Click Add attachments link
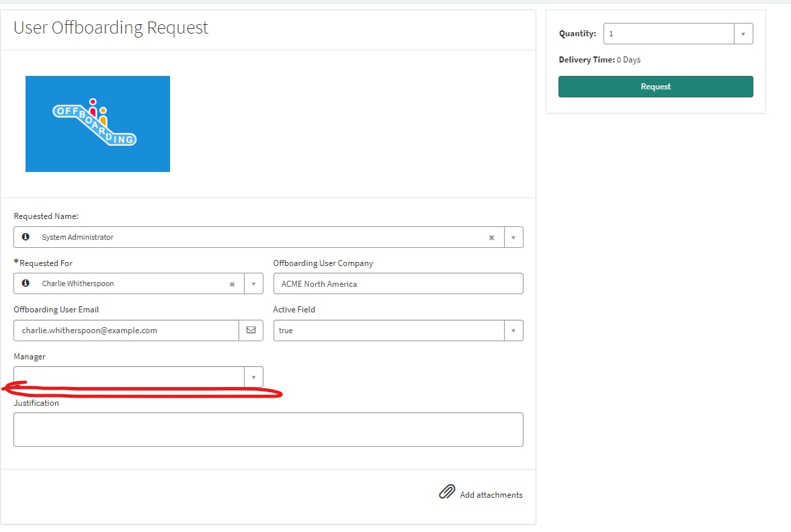 click(x=491, y=494)
